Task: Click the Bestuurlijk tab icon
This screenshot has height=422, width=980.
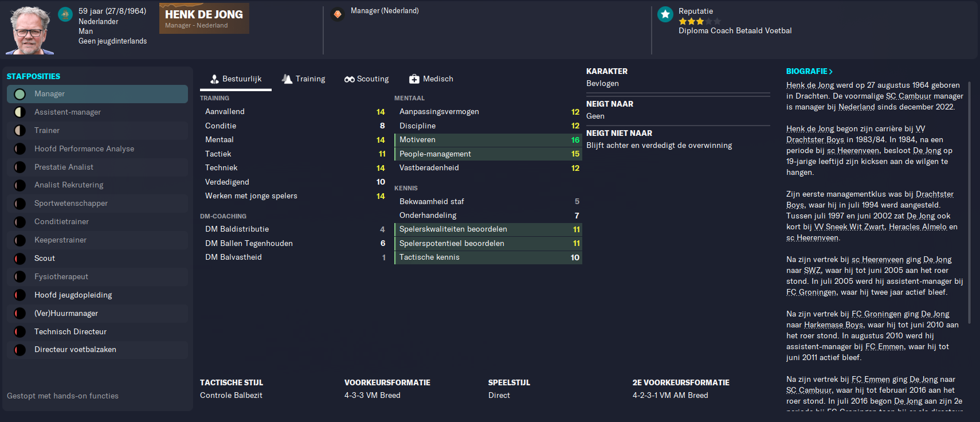Action: [x=214, y=79]
